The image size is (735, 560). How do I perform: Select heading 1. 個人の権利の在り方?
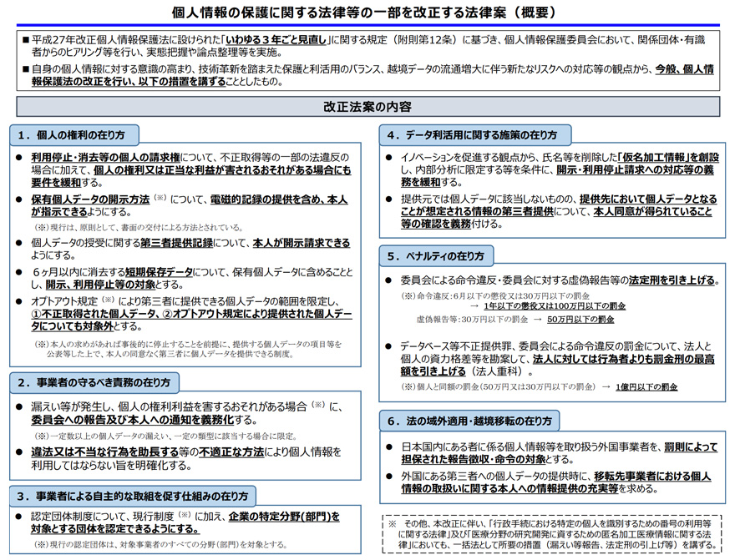point(74,135)
